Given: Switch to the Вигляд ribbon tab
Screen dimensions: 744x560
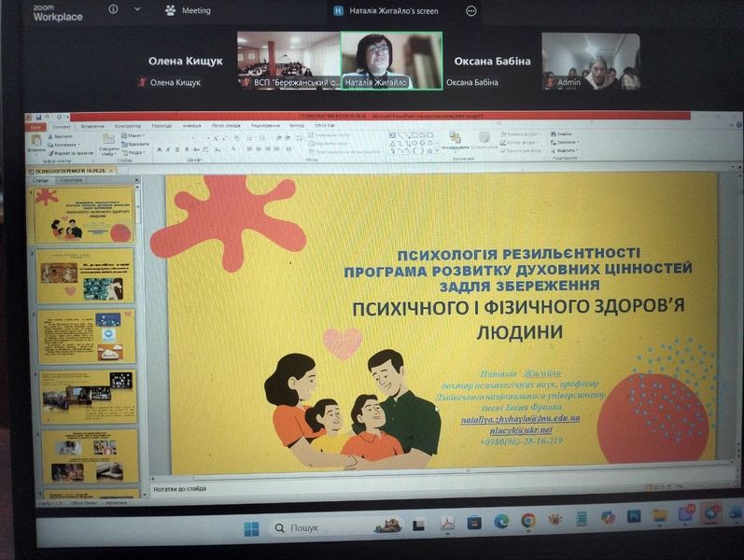Looking at the screenshot, I should [297, 126].
